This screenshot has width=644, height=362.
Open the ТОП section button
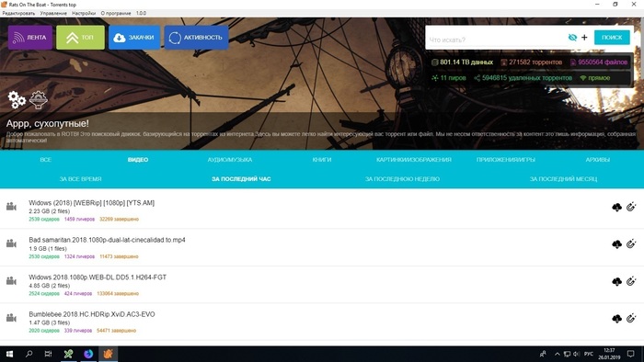[x=81, y=38]
